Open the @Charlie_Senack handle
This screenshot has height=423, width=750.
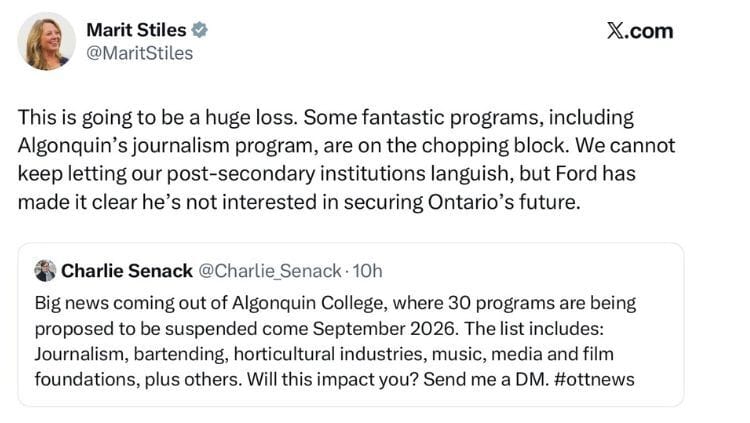pos(262,271)
